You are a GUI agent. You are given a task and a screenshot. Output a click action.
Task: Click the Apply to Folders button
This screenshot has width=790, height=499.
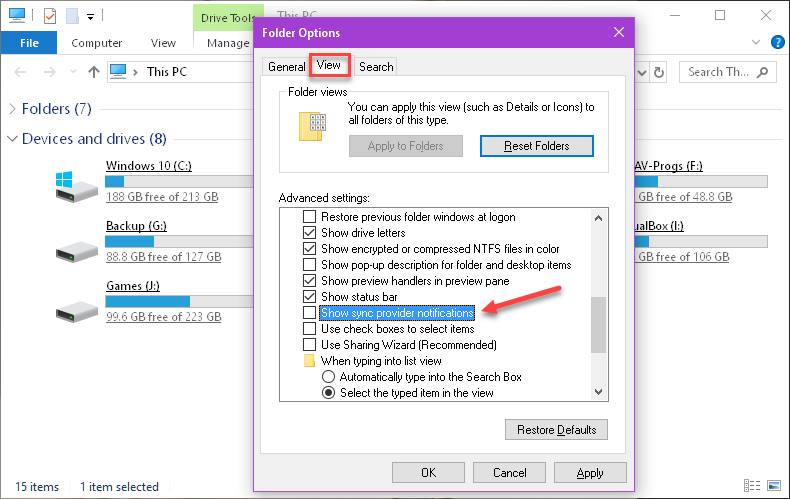pos(406,146)
